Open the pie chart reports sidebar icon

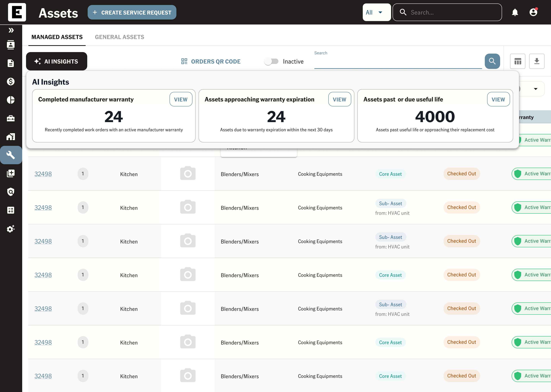(11, 100)
